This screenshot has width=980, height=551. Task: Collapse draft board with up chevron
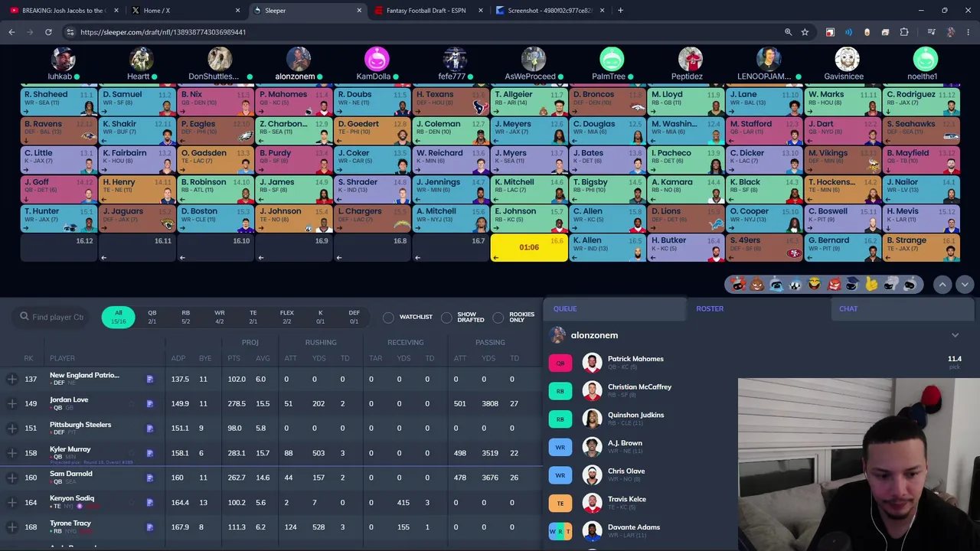click(x=942, y=285)
